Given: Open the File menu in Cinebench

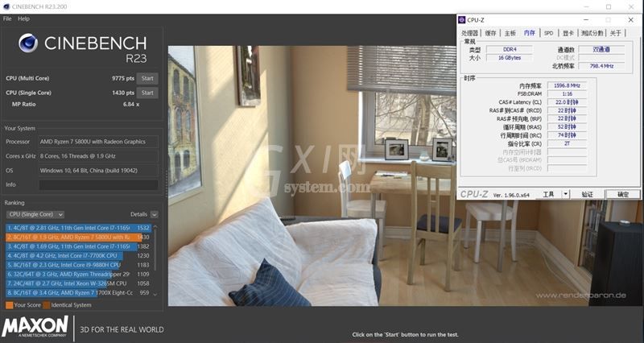Looking at the screenshot, I should (x=7, y=19).
